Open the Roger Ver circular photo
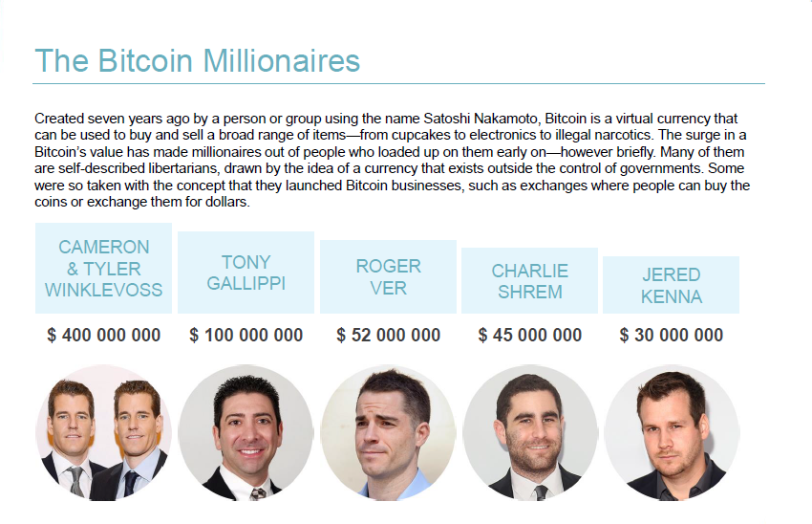812x524 pixels. (x=389, y=433)
